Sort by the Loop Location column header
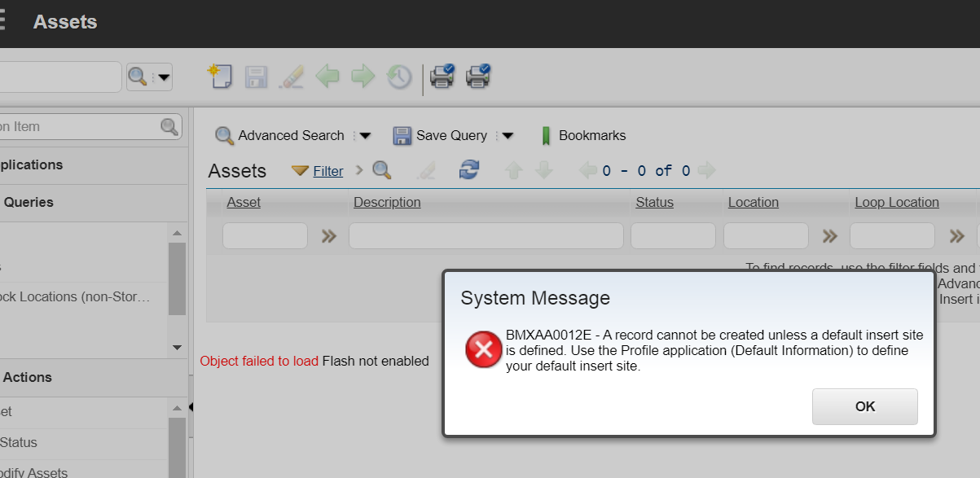The image size is (980, 478). [x=896, y=202]
